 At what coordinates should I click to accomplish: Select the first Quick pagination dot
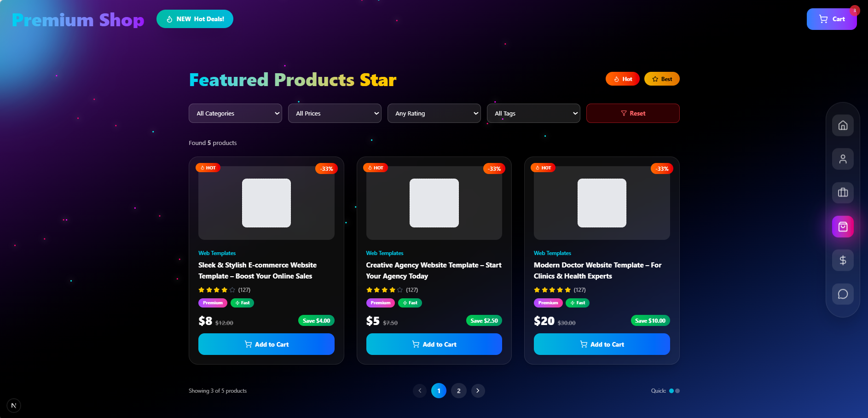click(671, 391)
